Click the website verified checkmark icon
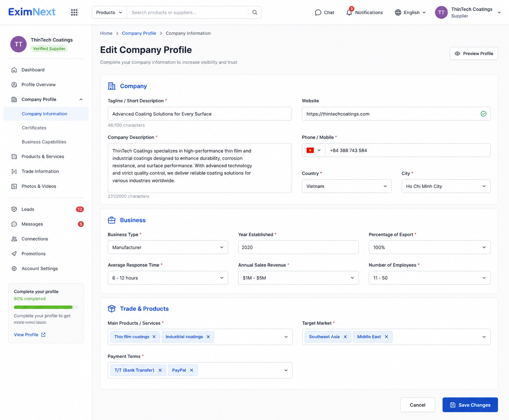The width and height of the screenshot is (509, 420). click(x=483, y=114)
